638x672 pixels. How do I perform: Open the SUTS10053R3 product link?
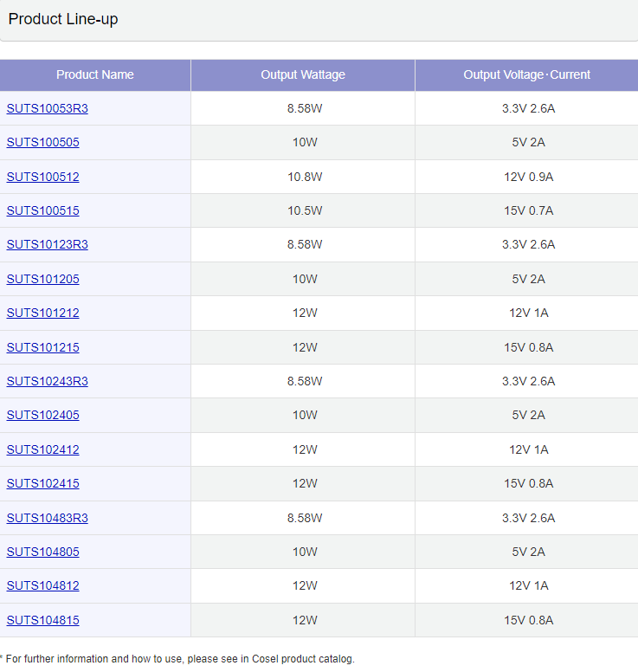click(x=47, y=108)
